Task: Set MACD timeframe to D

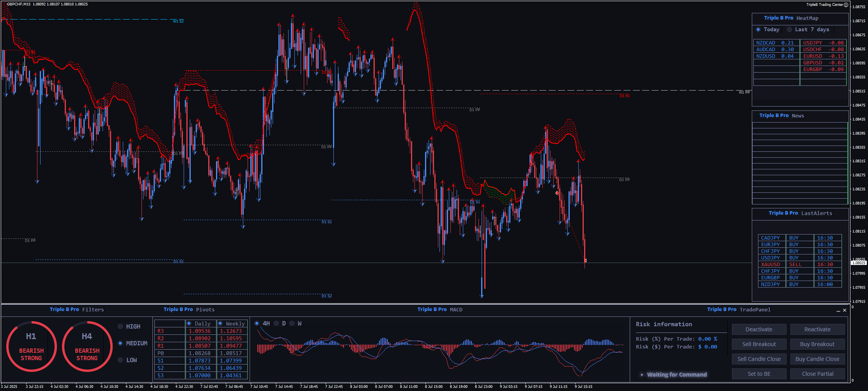Action: 276,323
